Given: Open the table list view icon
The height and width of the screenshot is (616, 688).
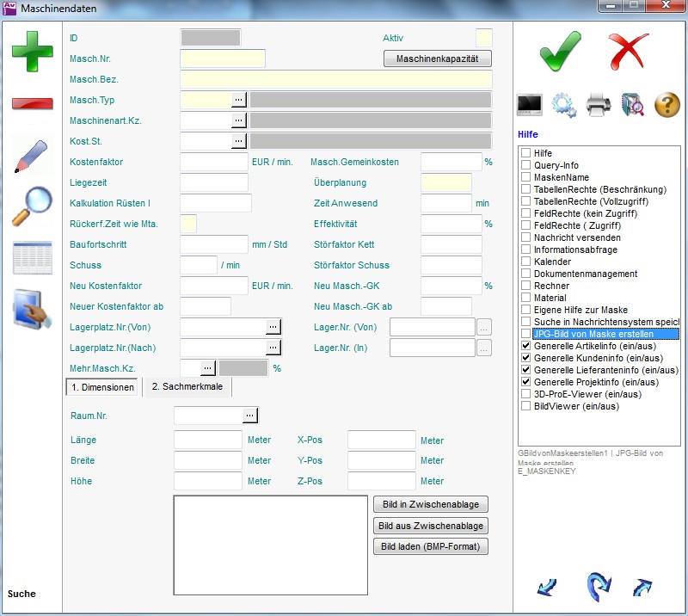Looking at the screenshot, I should click(32, 257).
